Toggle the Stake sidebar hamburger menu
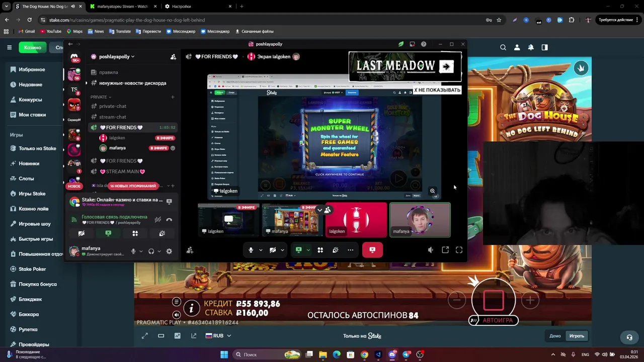This screenshot has height=362, width=644. (x=9, y=47)
